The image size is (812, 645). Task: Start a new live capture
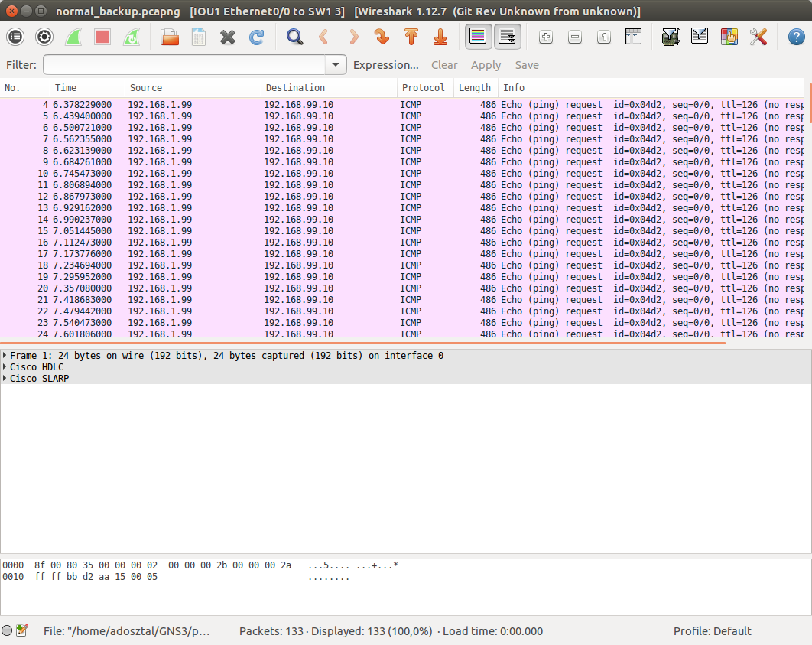pos(73,37)
